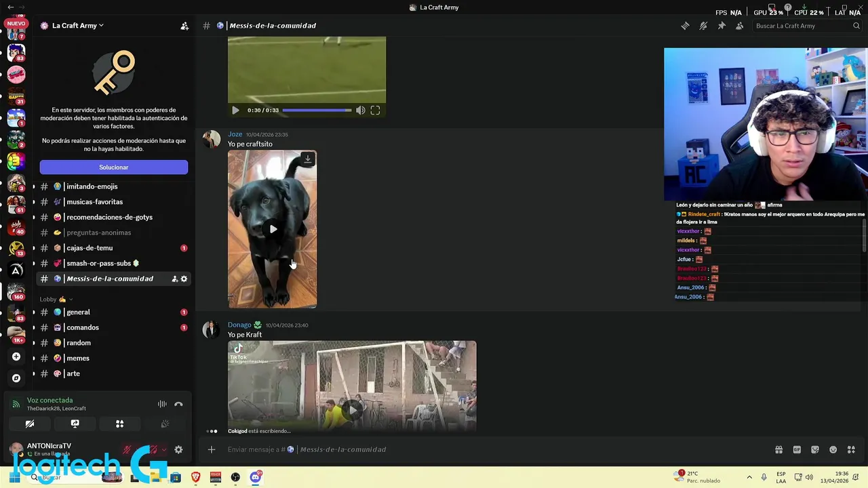This screenshot has width=868, height=488.
Task: Open the Threads icon in channel header
Action: [685, 26]
